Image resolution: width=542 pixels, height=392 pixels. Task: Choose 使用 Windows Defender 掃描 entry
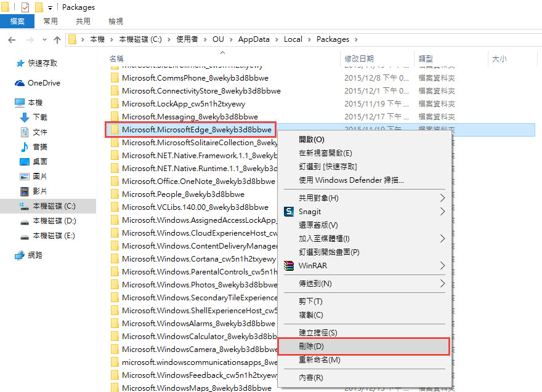click(365, 180)
